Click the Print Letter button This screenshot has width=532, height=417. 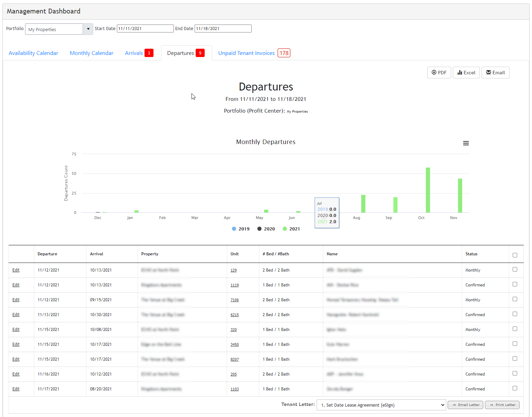pos(502,405)
